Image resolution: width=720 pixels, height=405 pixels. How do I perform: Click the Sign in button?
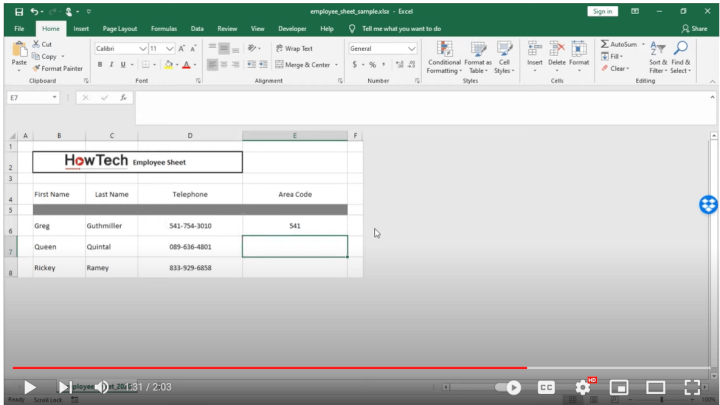(x=602, y=11)
